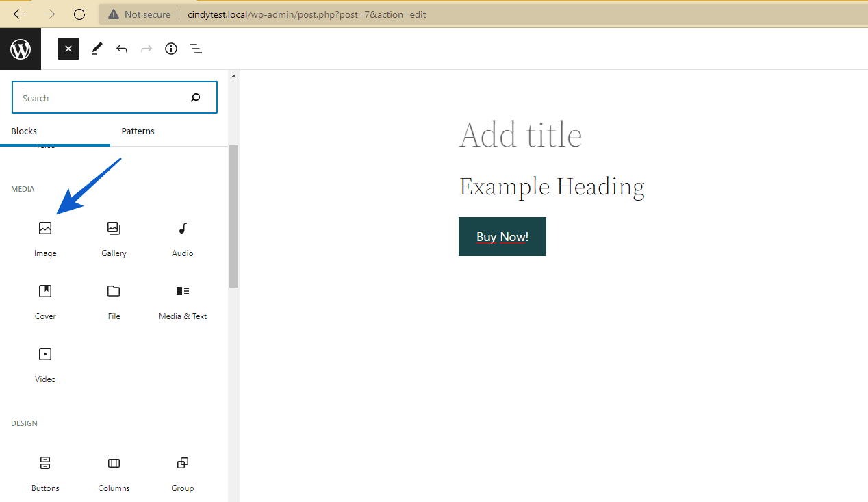Select the File block icon
Viewport: 868px width, 502px height.
tap(114, 291)
